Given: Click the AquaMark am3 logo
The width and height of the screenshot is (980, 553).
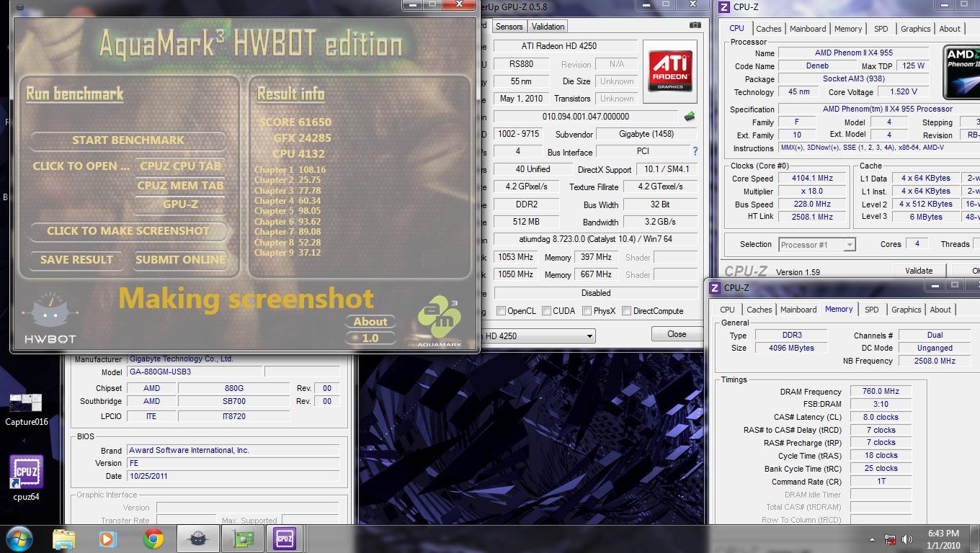Looking at the screenshot, I should coord(439,321).
